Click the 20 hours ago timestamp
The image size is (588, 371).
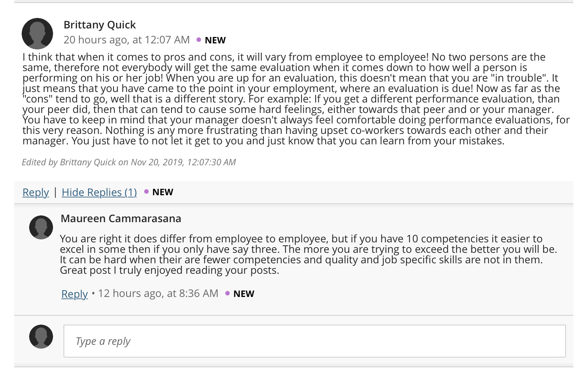point(127,40)
